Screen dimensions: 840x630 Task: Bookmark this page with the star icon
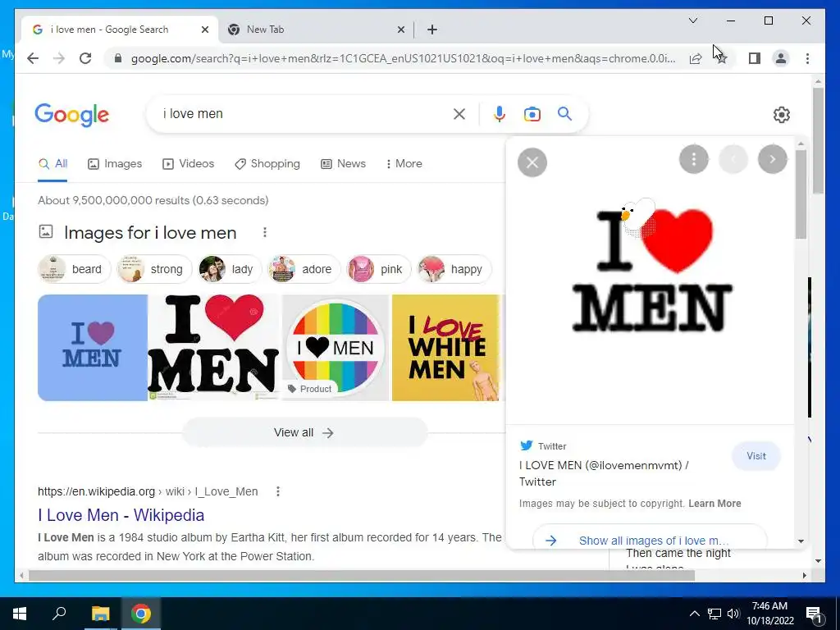(722, 58)
